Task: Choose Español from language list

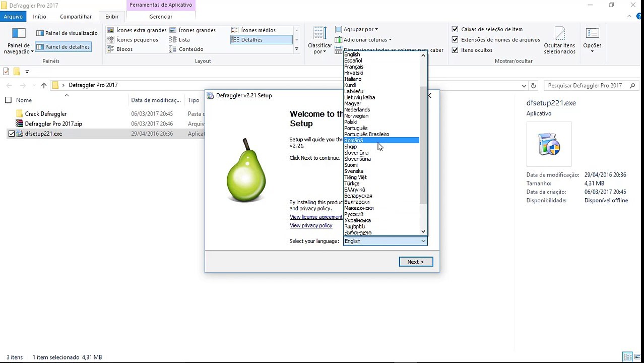Action: click(353, 60)
